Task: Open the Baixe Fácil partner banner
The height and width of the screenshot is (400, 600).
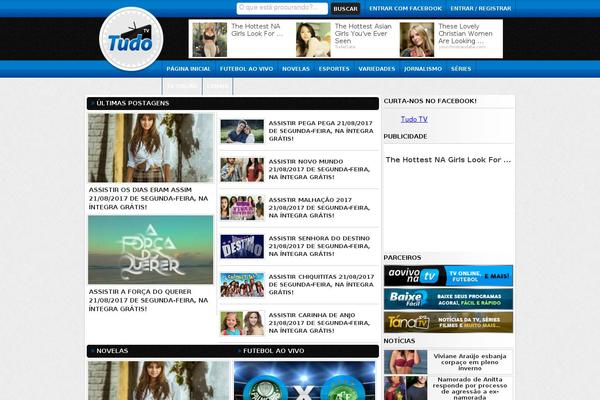Action: click(448, 299)
